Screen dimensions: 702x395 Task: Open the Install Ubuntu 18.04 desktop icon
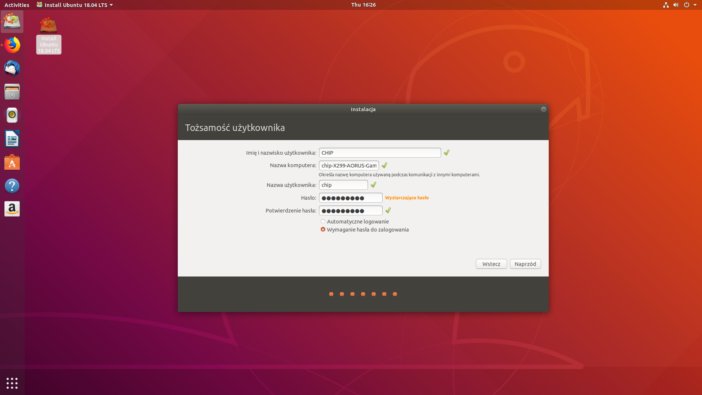click(48, 36)
